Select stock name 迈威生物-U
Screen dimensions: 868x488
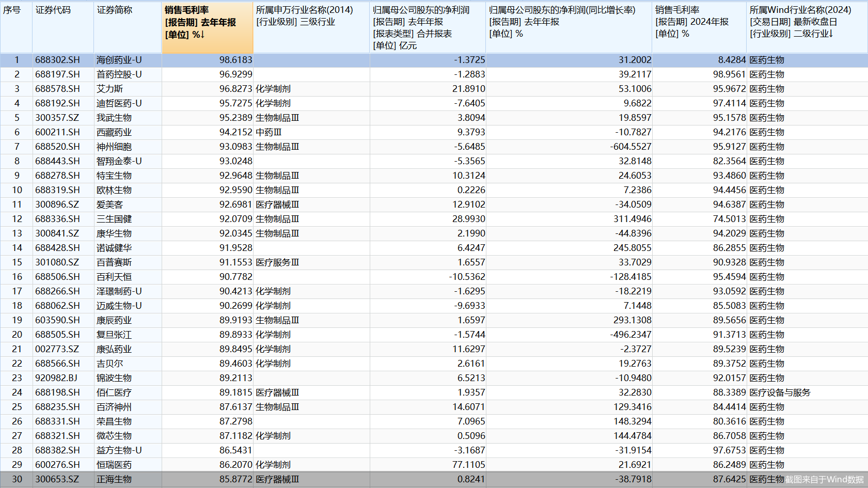119,306
